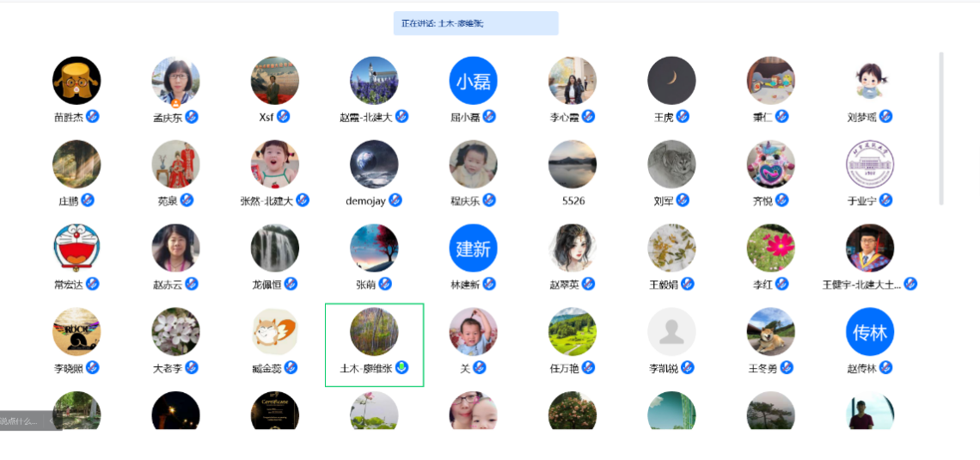Click the muted mic icon beside 于业宁
The image size is (980, 460).
click(885, 200)
